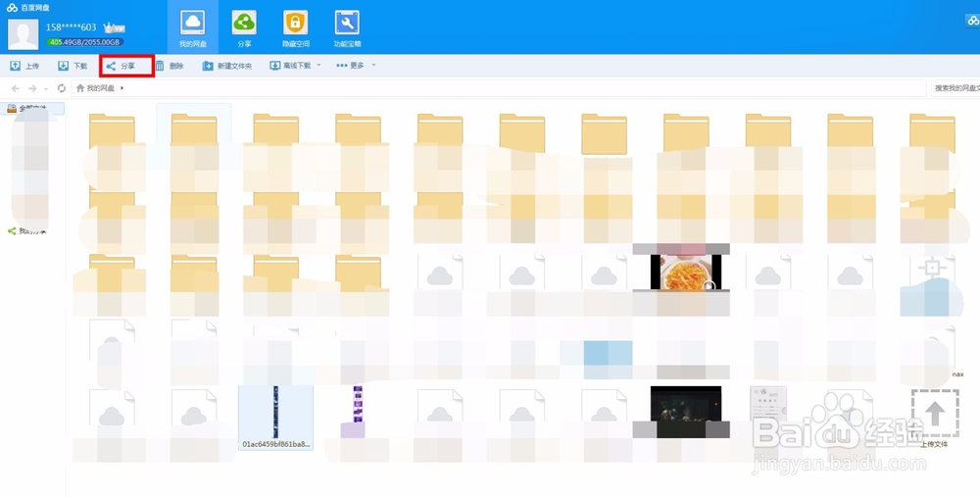The image size is (980, 497).
Task: Click the 百度网盘 logo in the title
Action: click(x=28, y=8)
